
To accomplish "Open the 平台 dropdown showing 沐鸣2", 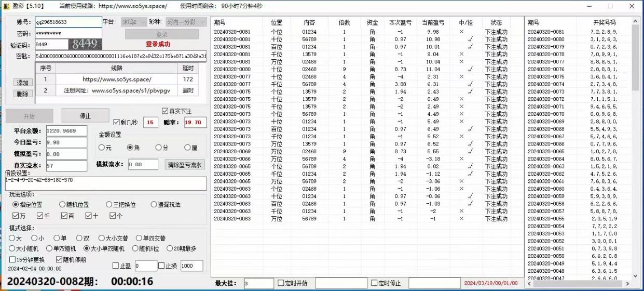I will (132, 22).
